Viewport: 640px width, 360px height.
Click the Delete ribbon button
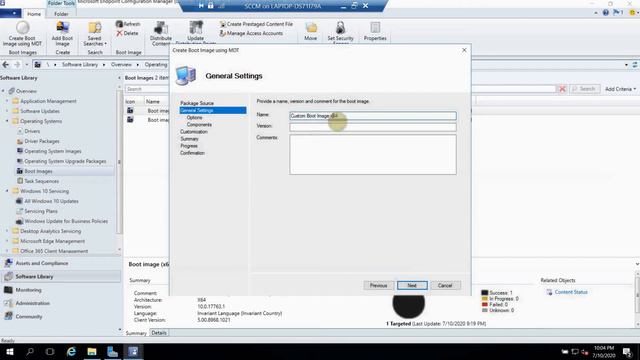click(x=127, y=33)
